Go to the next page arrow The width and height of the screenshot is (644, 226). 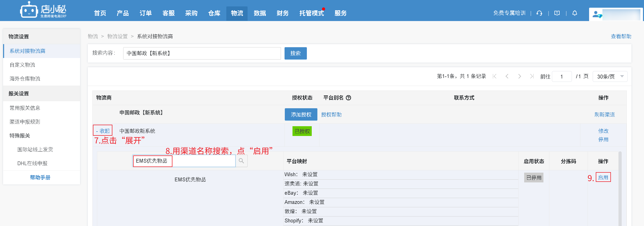[520, 76]
